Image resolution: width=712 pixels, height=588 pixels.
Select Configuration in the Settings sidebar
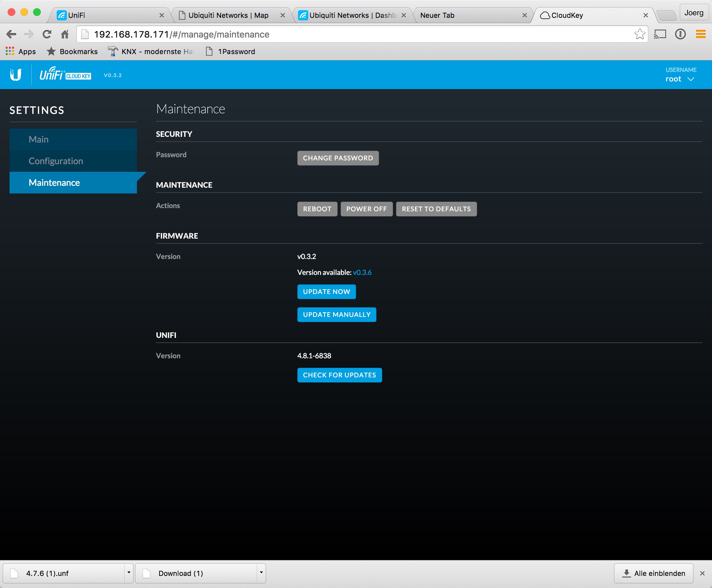tap(56, 161)
